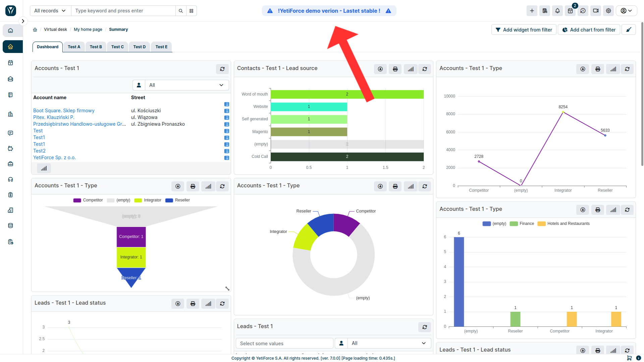
Task: Toggle (empty) legend in funnel chart
Action: (x=118, y=200)
